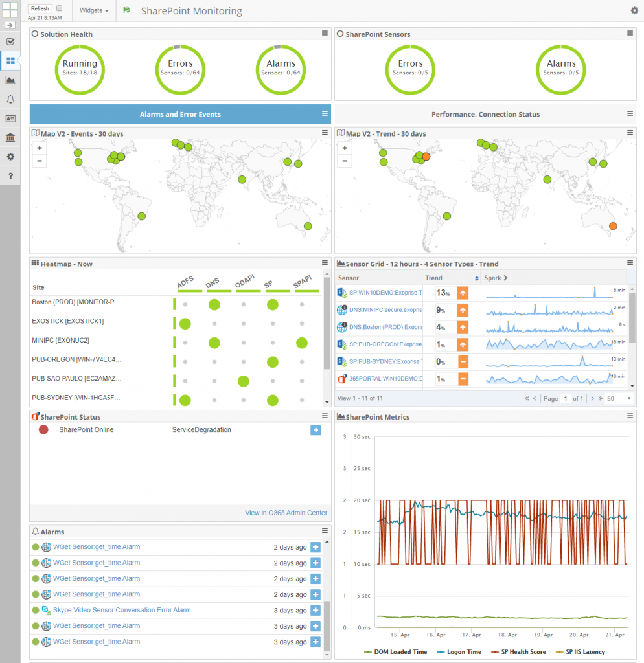Viewport: 644px width, 663px height.
Task: Open the settings gear icon at top right
Action: [x=636, y=12]
